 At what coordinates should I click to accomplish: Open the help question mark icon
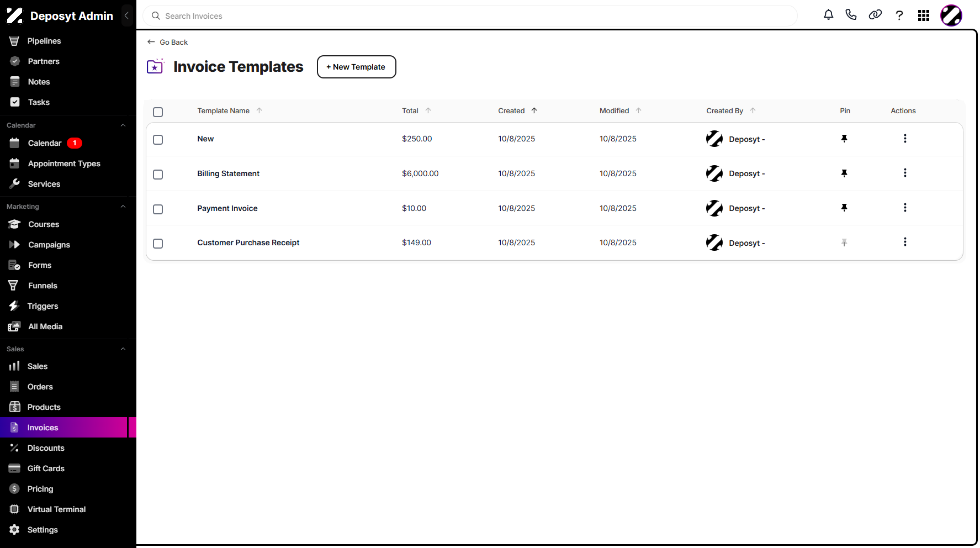click(899, 15)
